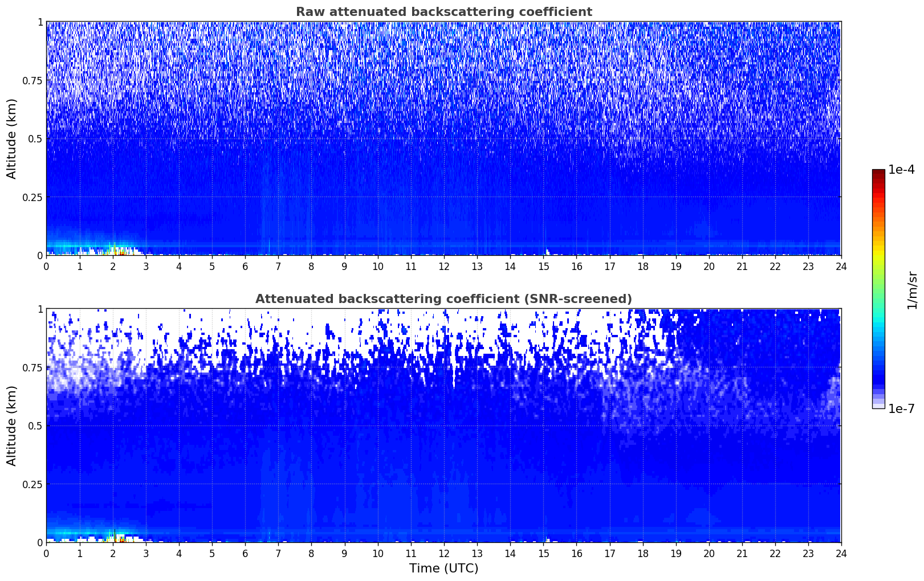Click the near-surface hotspot at hour 2 in top panel
Screen dimensions: 924x581
116,251
